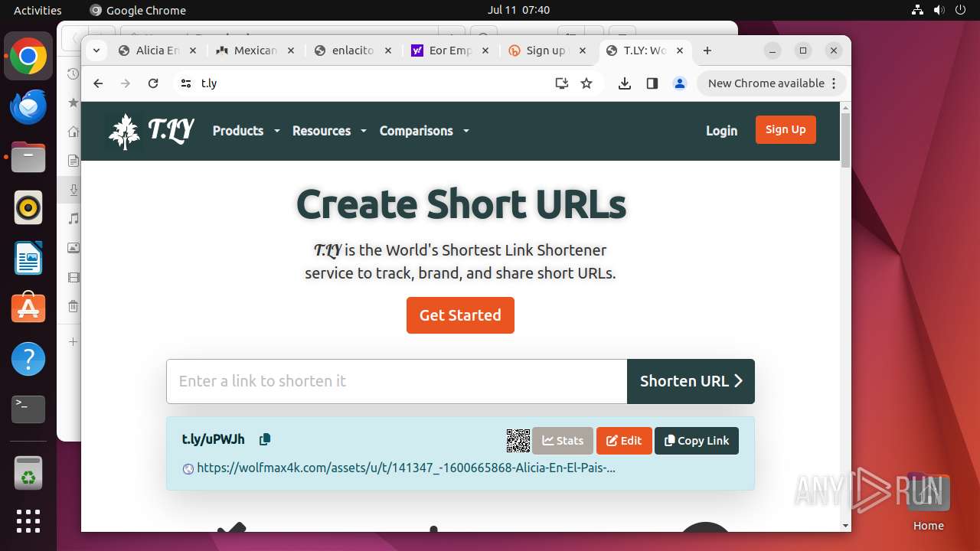Focus the 'Enter a link to shorten it' field
The width and height of the screenshot is (980, 551).
[x=397, y=381]
